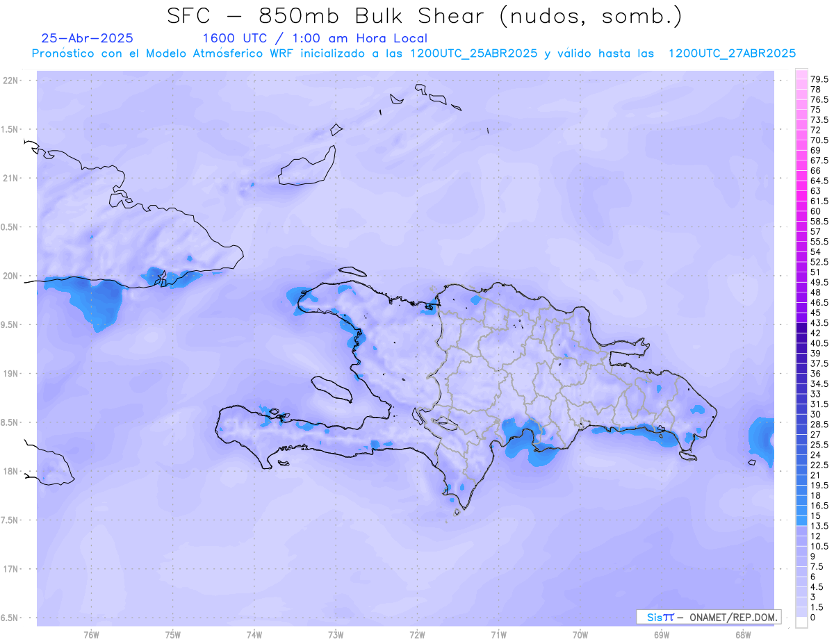This screenshot has height=644, width=834.
Task: Click the initialization timestamp "1200UTC_25ABR2025"
Action: click(474, 53)
